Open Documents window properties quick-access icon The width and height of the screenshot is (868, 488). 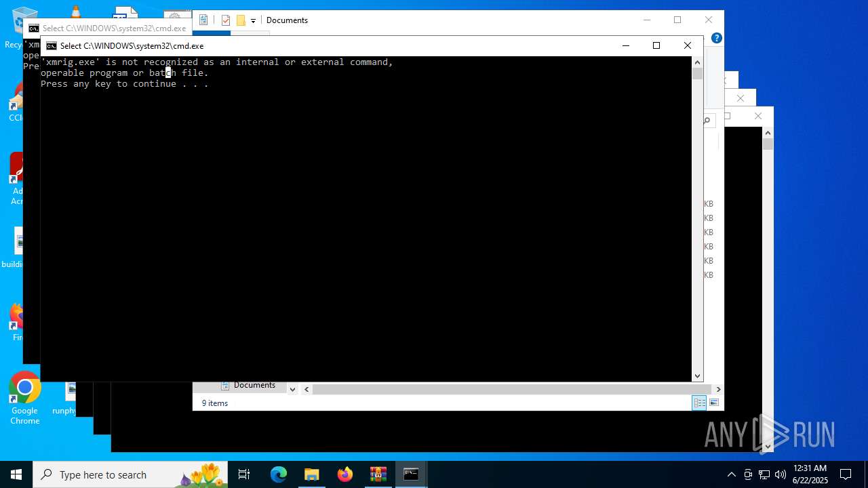point(203,20)
